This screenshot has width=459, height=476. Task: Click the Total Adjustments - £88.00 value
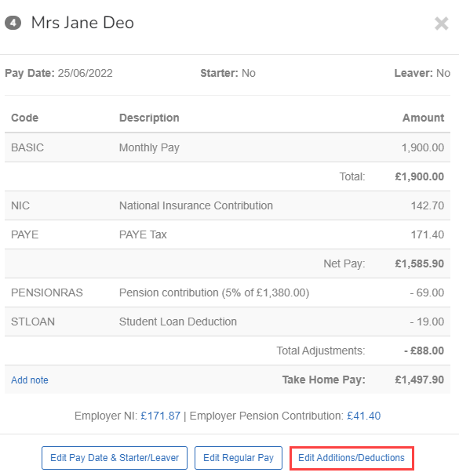tap(424, 351)
